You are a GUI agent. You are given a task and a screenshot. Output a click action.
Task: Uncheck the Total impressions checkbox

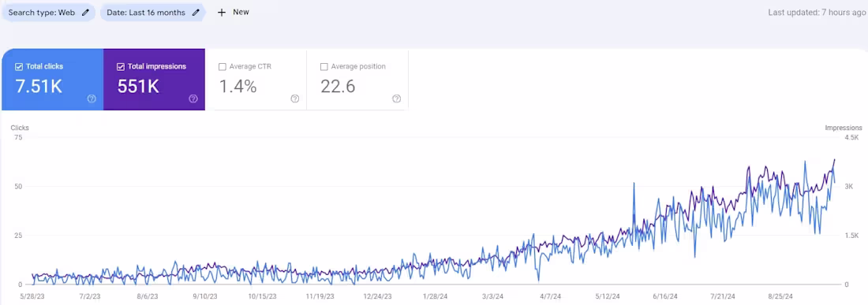click(121, 67)
